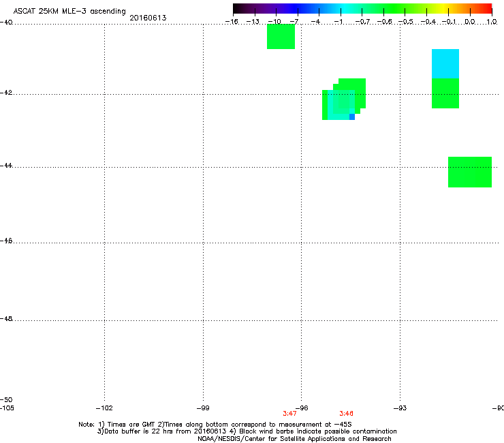Click the NOAA/NESDIS credit line
Screen dimensions: 504x443
[294, 439]
